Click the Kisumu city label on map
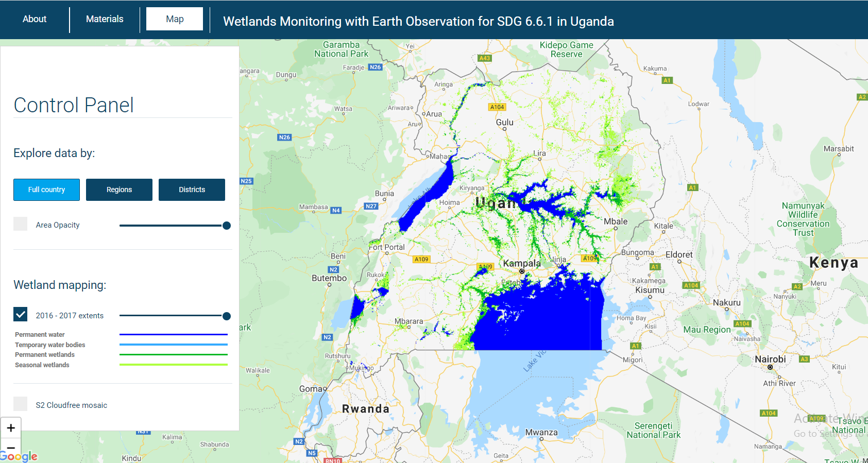The image size is (868, 463). click(x=650, y=290)
